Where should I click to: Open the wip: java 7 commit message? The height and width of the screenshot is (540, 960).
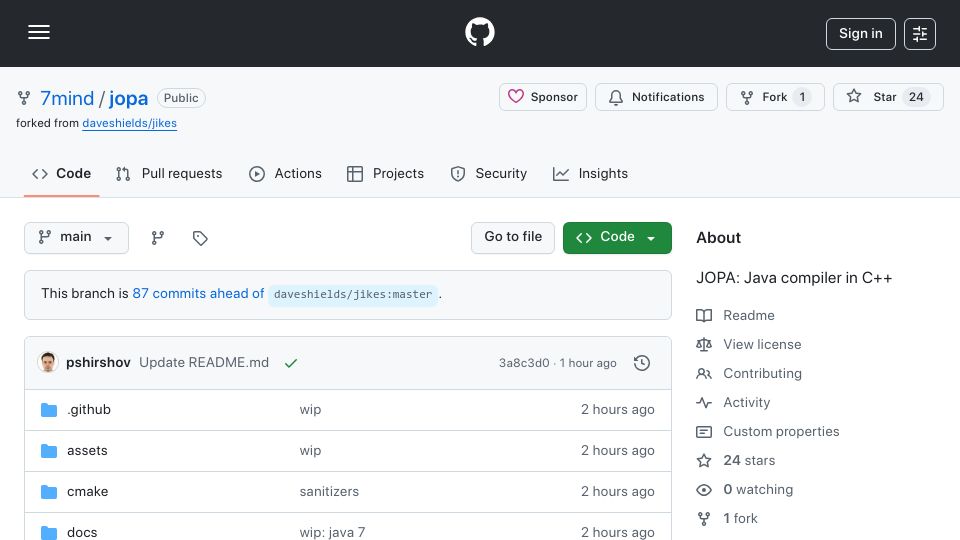click(x=332, y=532)
